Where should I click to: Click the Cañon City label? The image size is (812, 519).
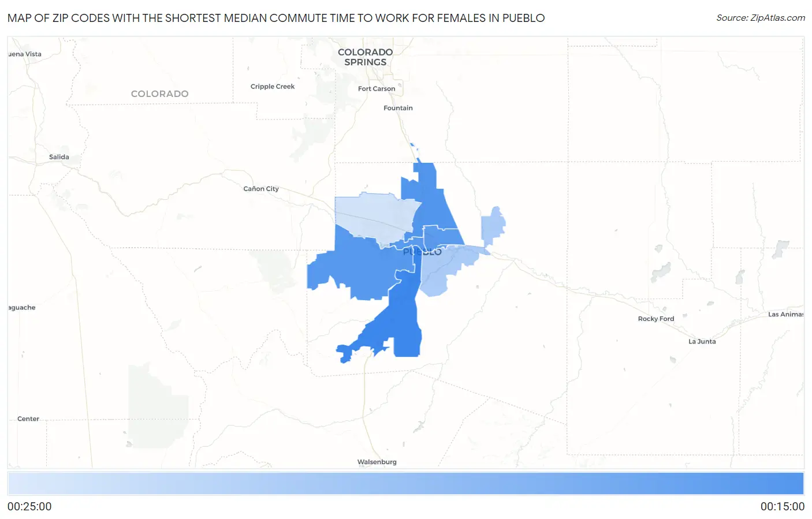261,189
